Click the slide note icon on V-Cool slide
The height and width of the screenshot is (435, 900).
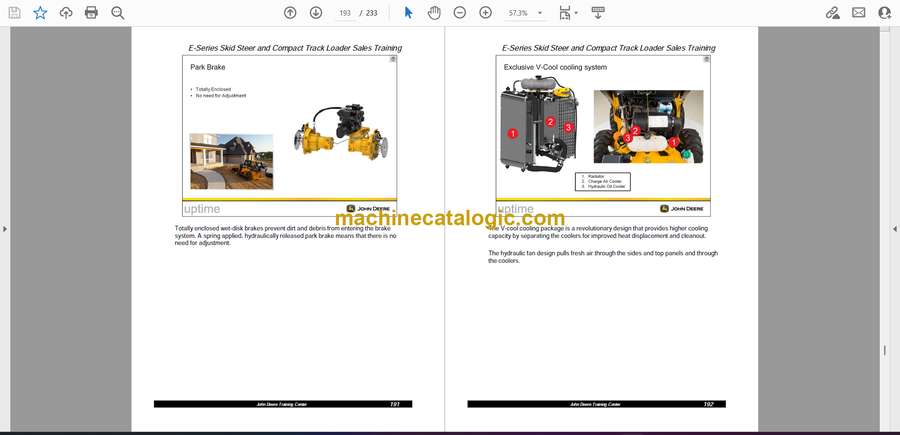[707, 59]
